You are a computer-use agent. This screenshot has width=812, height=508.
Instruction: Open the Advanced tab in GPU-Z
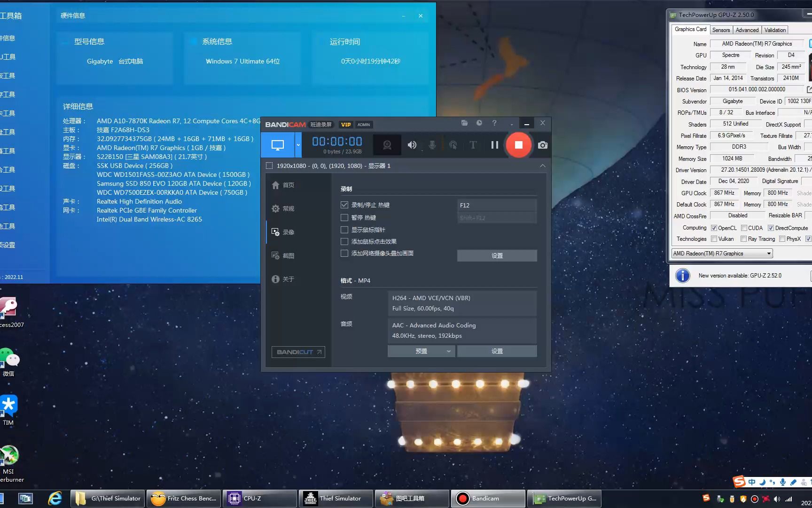tap(747, 30)
